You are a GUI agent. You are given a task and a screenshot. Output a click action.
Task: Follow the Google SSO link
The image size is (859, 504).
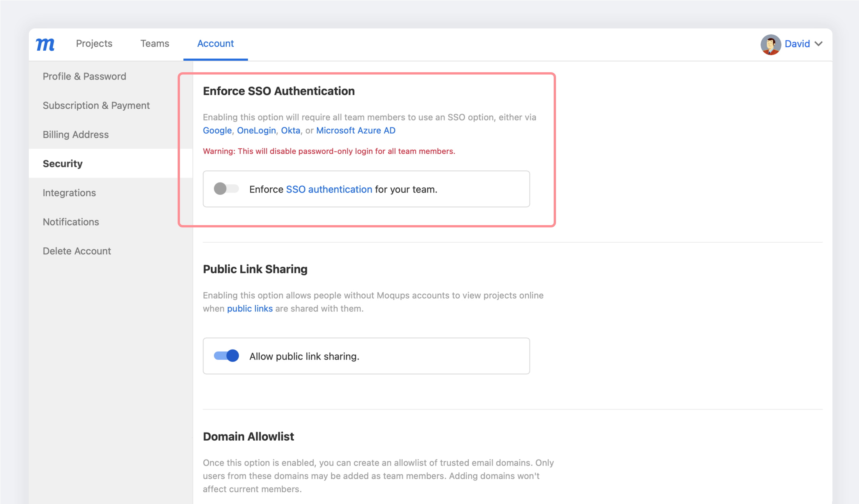pos(217,131)
